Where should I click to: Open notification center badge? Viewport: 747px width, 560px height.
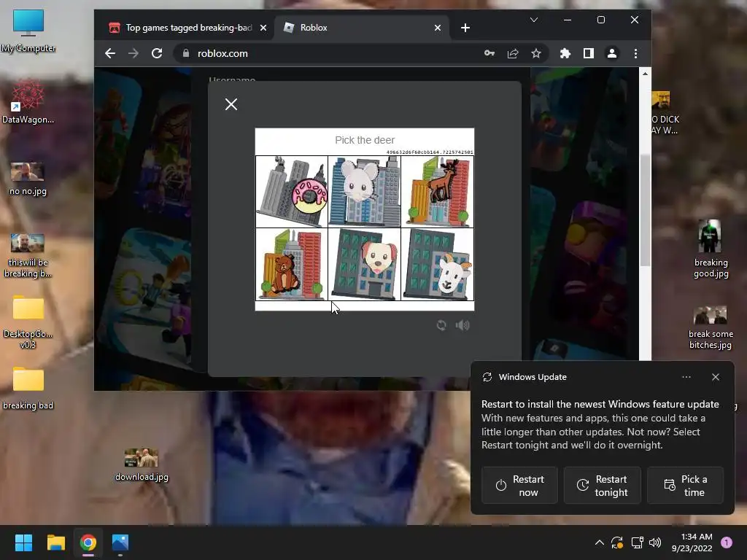(x=727, y=542)
